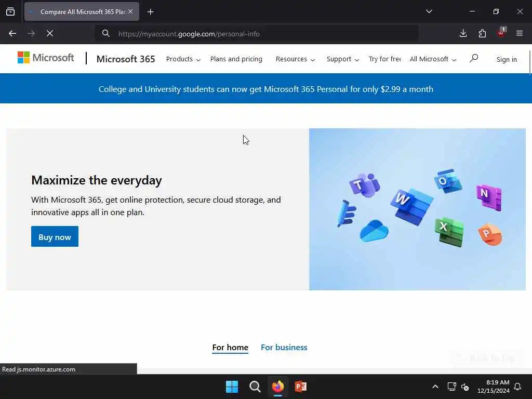The height and width of the screenshot is (399, 532).
Task: Click the site search magnifier icon
Action: (x=474, y=58)
